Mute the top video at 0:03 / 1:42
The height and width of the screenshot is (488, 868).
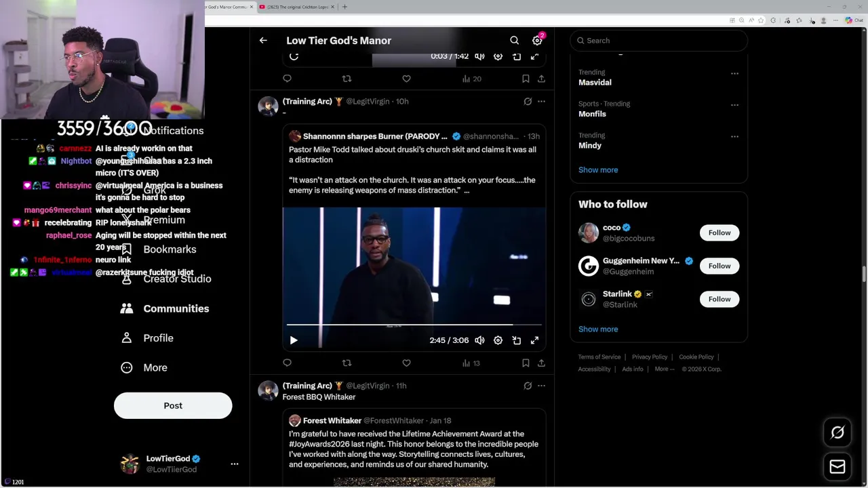click(x=479, y=56)
